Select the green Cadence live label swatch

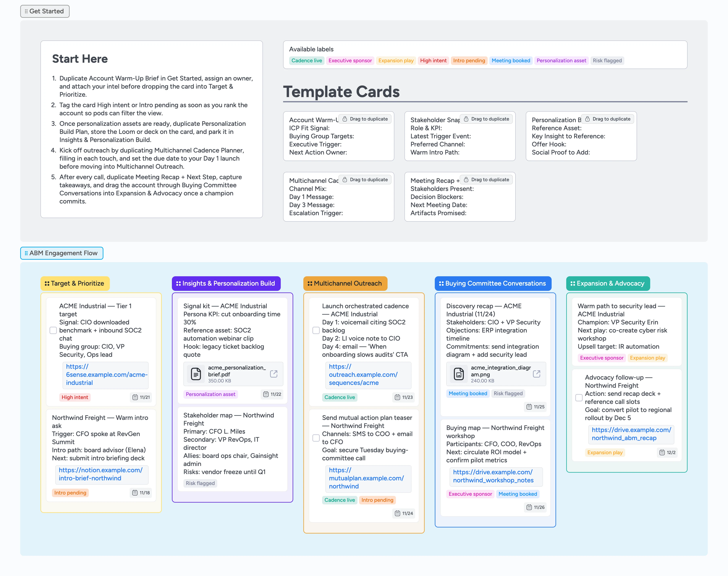pos(307,60)
